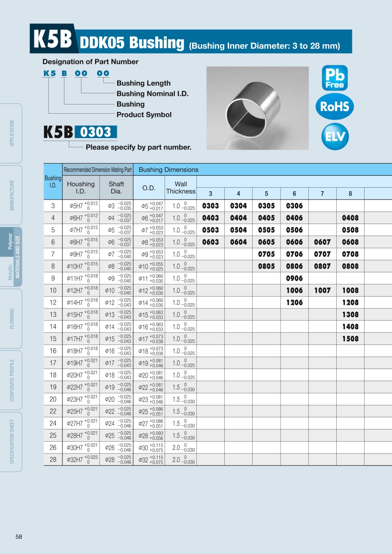Click the Bushing Length label
This screenshot has height=554, width=392.
(144, 83)
